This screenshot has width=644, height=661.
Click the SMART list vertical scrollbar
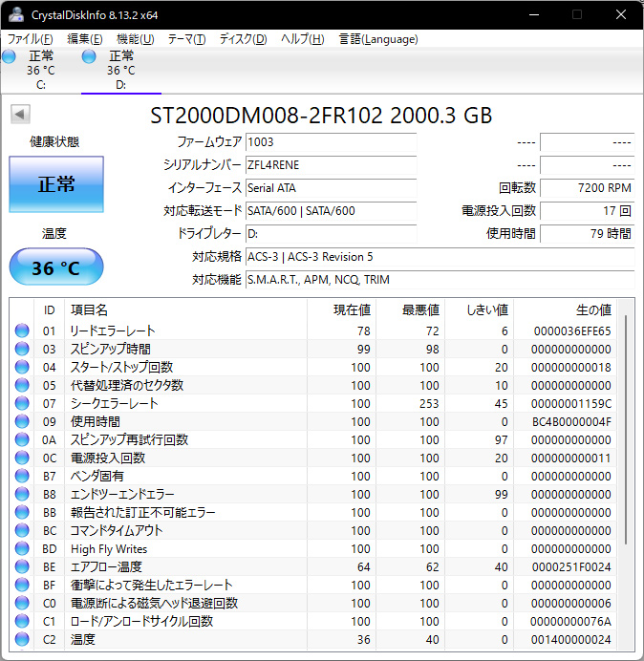626,429
